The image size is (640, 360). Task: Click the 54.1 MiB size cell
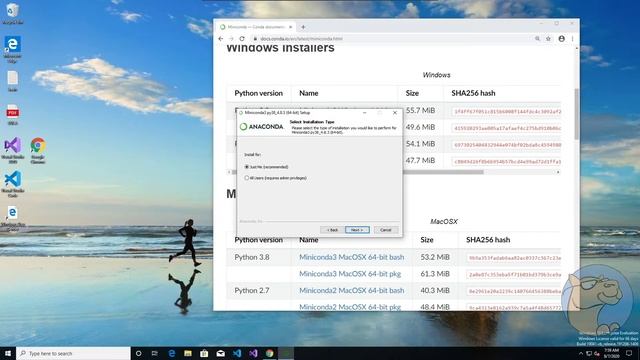point(420,144)
